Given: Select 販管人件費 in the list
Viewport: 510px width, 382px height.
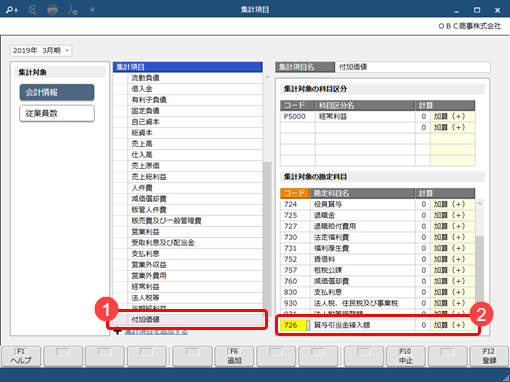Looking at the screenshot, I should click(188, 210).
